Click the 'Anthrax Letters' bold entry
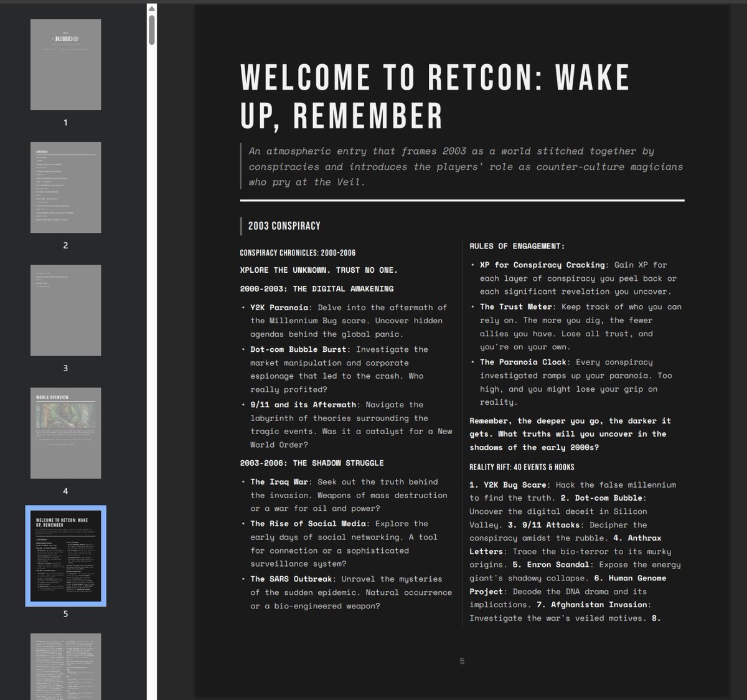747x700 pixels. 565,545
